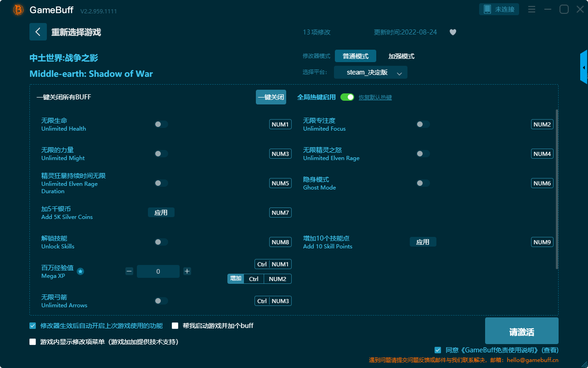Click the Mega XP star icon
Viewport: 588px width, 368px height.
(80, 271)
